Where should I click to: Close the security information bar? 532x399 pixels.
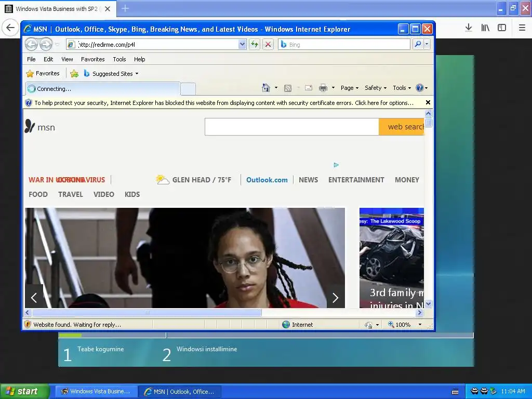(x=428, y=102)
